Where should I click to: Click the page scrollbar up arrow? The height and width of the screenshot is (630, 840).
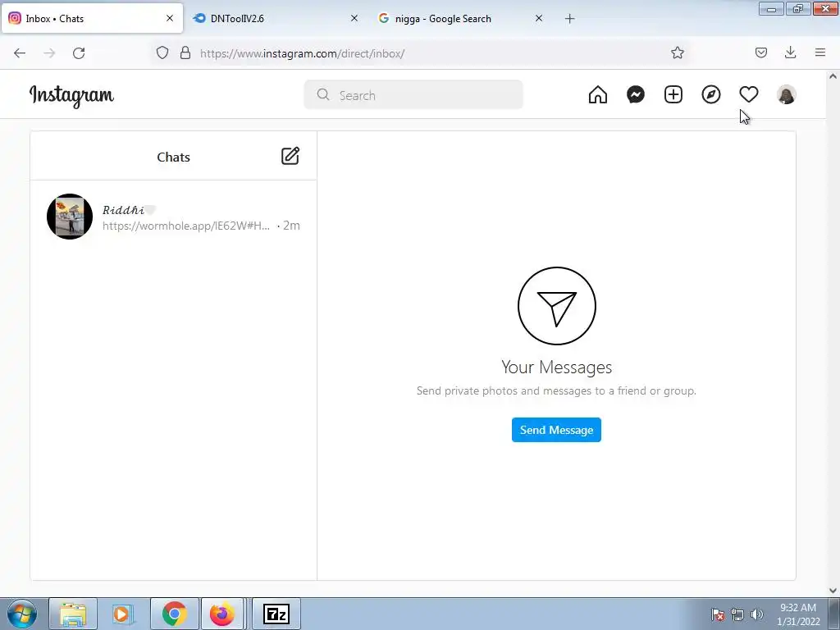click(x=833, y=76)
